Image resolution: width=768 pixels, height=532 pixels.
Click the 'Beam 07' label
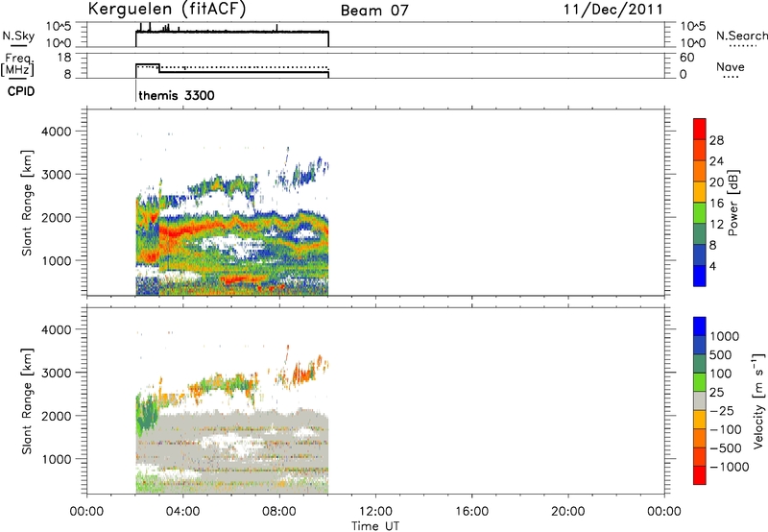[374, 11]
